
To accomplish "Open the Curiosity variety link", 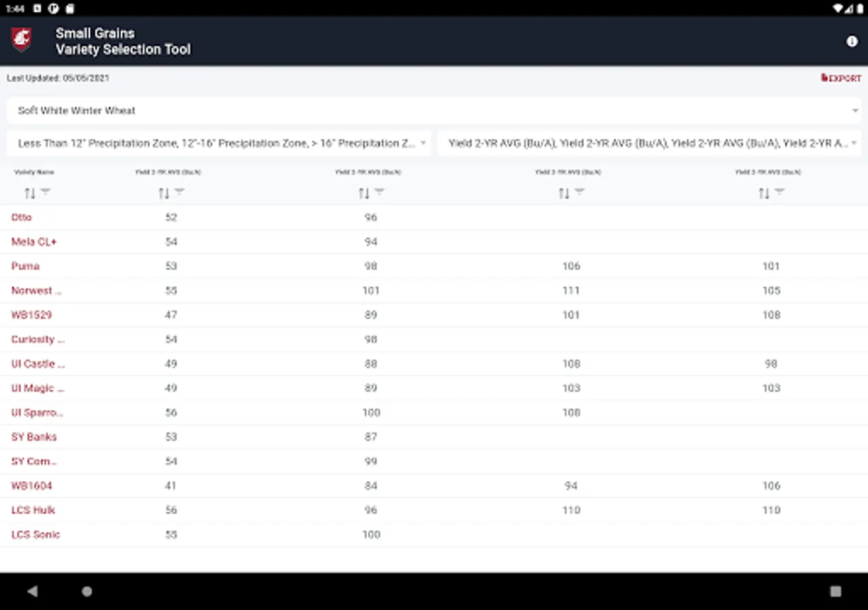I will tap(38, 340).
